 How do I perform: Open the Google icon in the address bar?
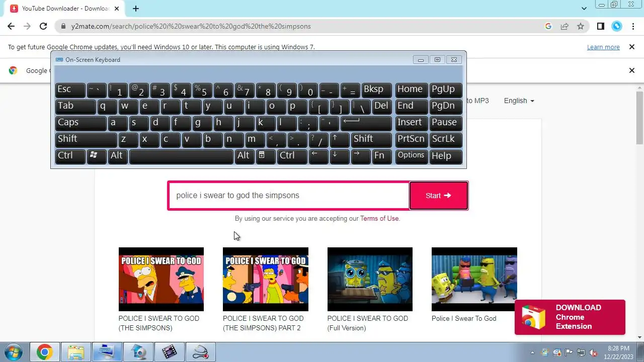point(548,26)
